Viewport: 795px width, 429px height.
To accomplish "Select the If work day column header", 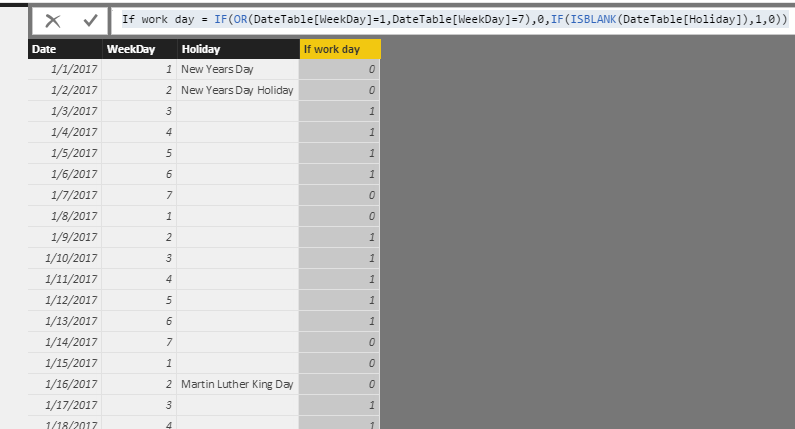I will click(x=340, y=49).
